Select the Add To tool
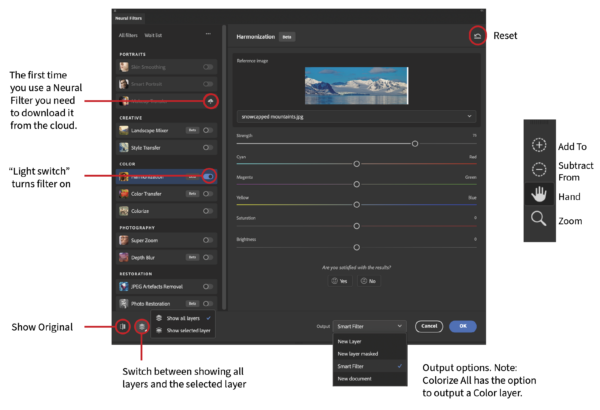Viewport: 600px width, 410px height. click(x=539, y=145)
